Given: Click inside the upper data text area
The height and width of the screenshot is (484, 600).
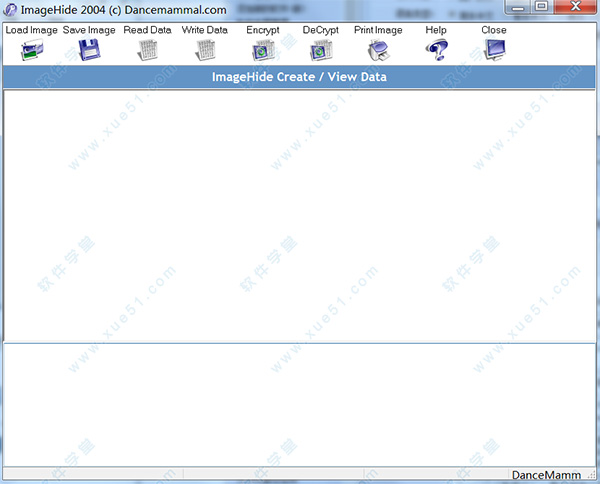Looking at the screenshot, I should tap(299, 216).
